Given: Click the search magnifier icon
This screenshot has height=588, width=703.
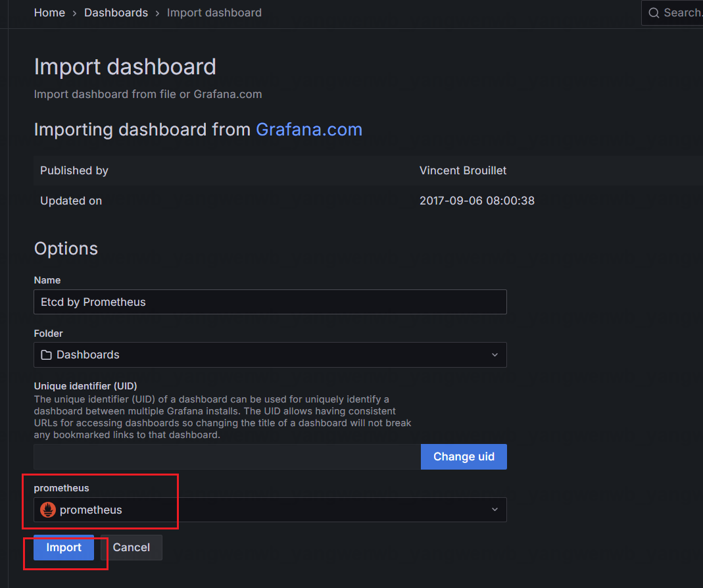Looking at the screenshot, I should [x=654, y=13].
